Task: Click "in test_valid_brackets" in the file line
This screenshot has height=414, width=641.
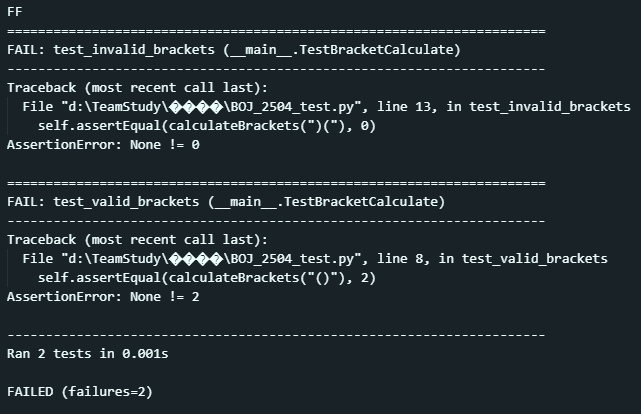Action: [x=523, y=259]
